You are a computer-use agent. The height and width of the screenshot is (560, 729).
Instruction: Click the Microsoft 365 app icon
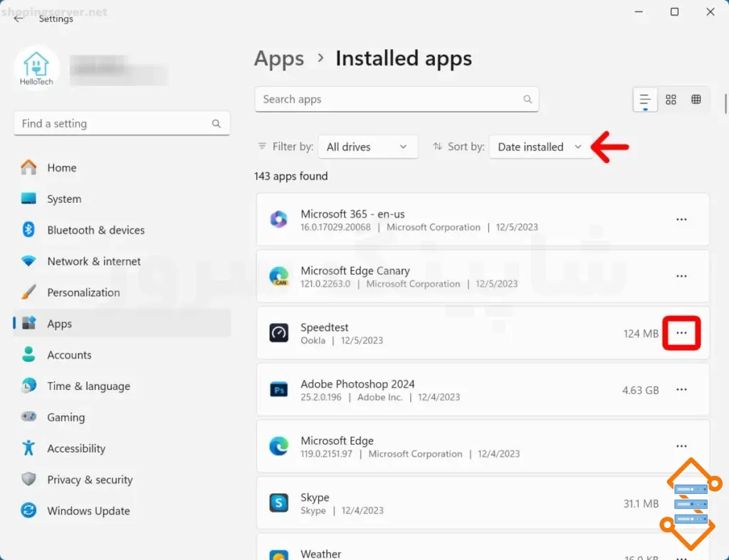[278, 219]
